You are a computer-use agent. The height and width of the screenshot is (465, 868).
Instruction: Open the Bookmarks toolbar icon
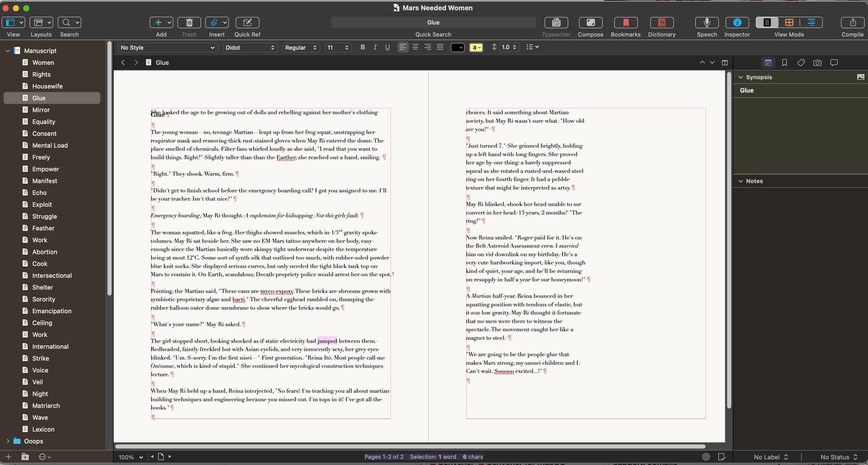(626, 23)
